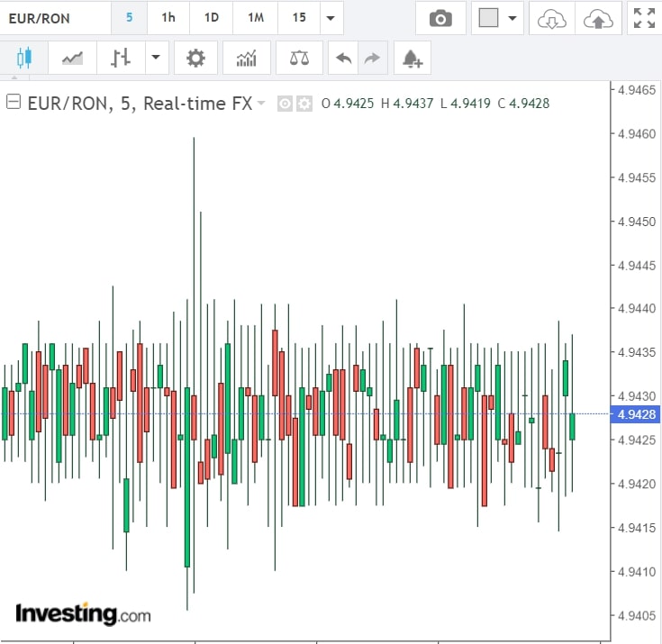Select the candlestick chart style
This screenshot has height=644, width=662.
tap(23, 59)
